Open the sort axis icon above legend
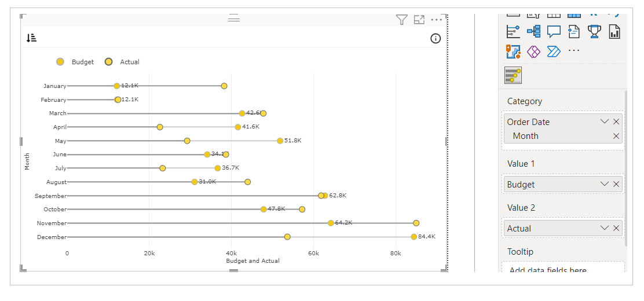Screen dimensions: 644x301 pos(31,38)
